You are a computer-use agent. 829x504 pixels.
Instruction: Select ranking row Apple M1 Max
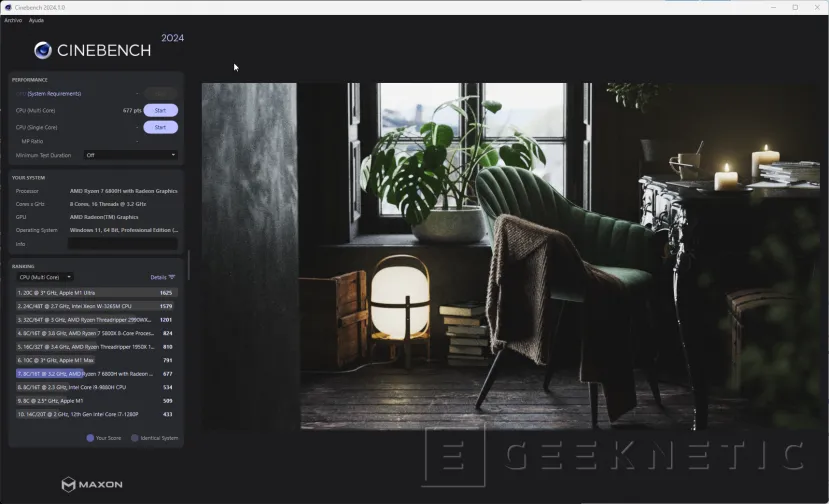point(97,360)
